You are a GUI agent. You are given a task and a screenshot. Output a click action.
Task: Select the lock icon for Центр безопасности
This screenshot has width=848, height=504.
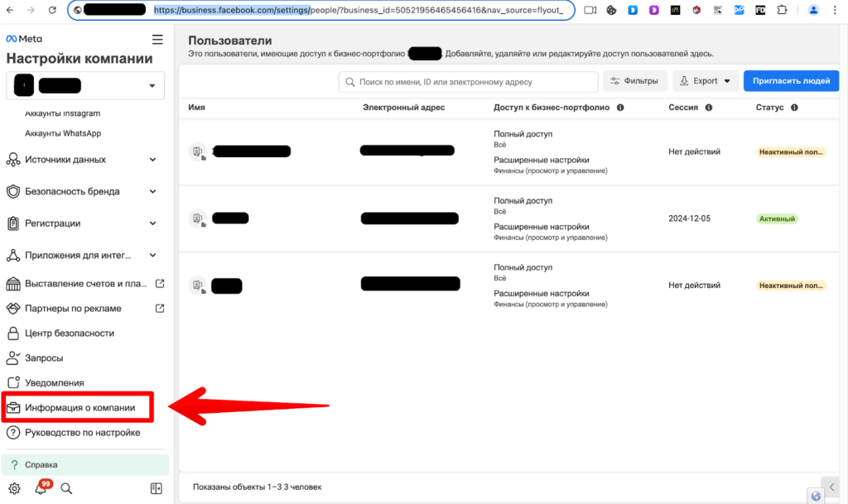12,333
